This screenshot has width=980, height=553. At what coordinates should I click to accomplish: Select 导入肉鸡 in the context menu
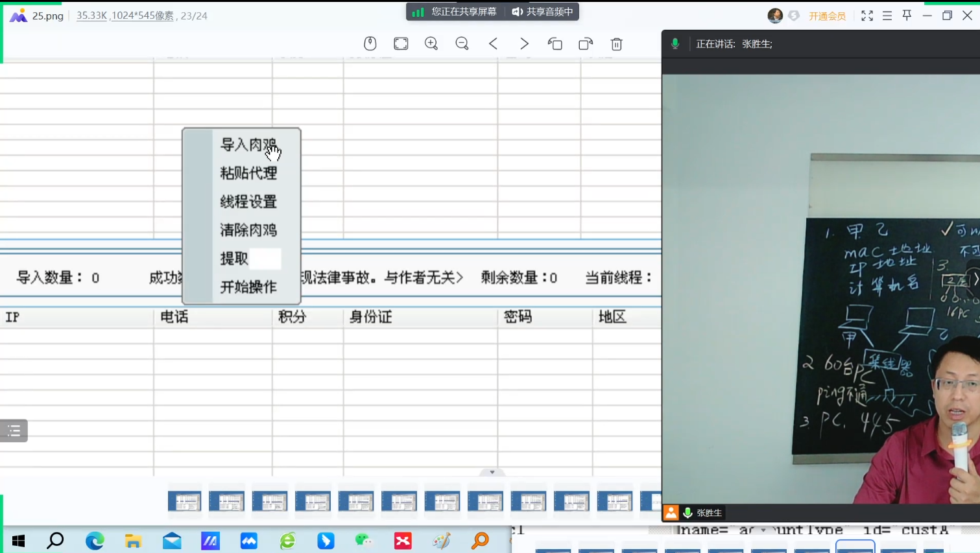pyautogui.click(x=248, y=145)
